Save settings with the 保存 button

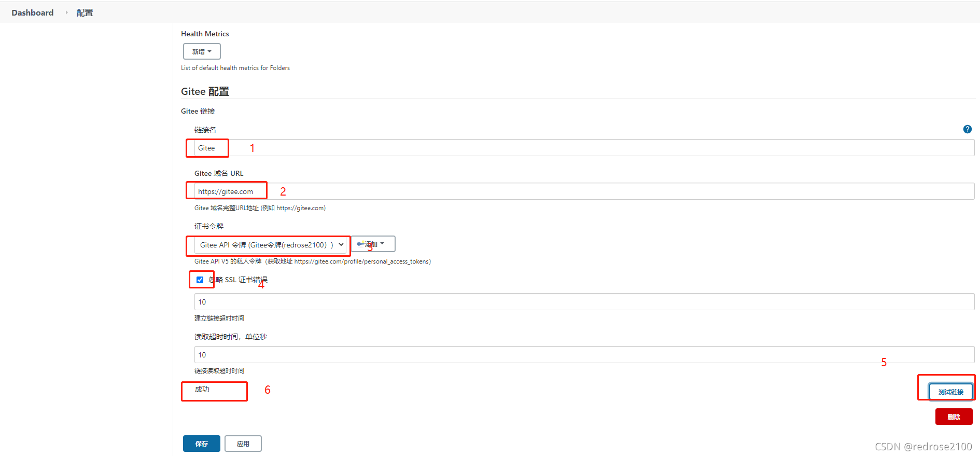(202, 444)
